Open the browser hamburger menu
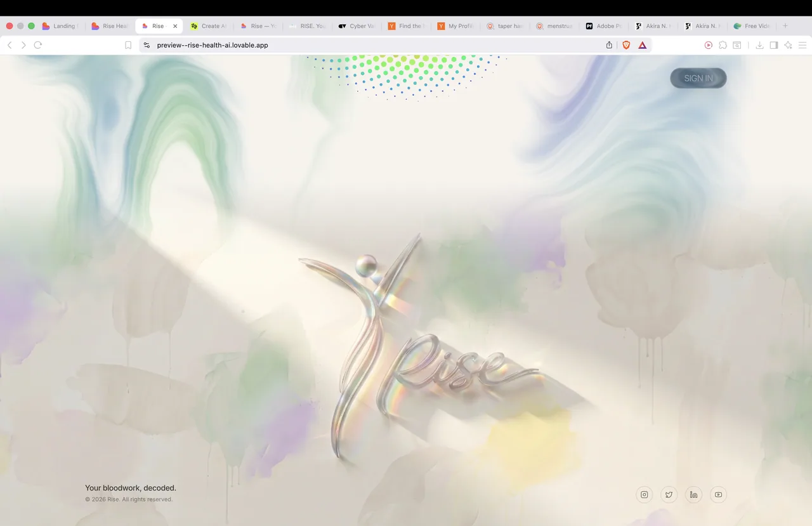 (802, 45)
